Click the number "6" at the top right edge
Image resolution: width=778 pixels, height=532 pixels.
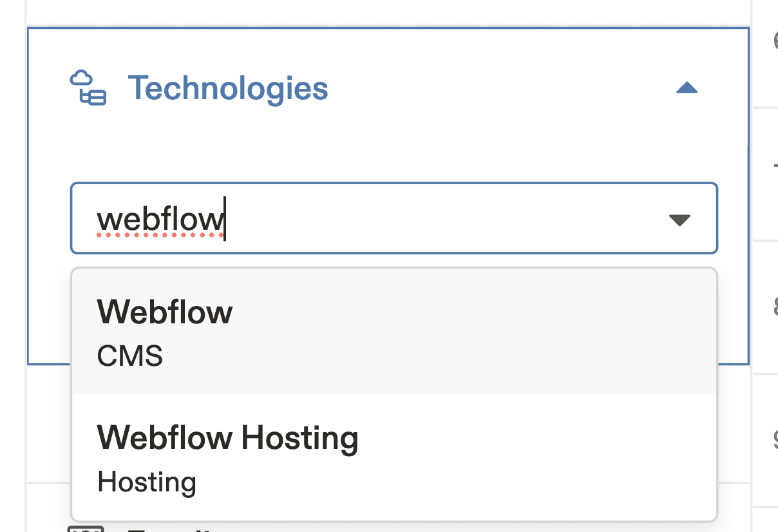pyautogui.click(x=775, y=41)
